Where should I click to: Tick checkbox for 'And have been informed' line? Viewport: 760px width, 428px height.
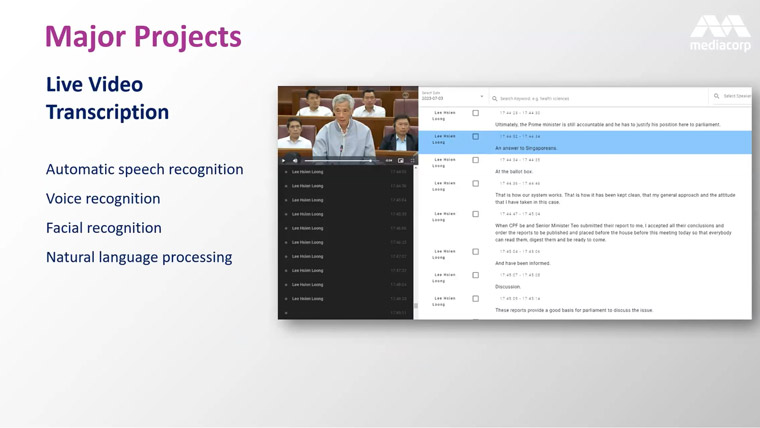click(475, 252)
